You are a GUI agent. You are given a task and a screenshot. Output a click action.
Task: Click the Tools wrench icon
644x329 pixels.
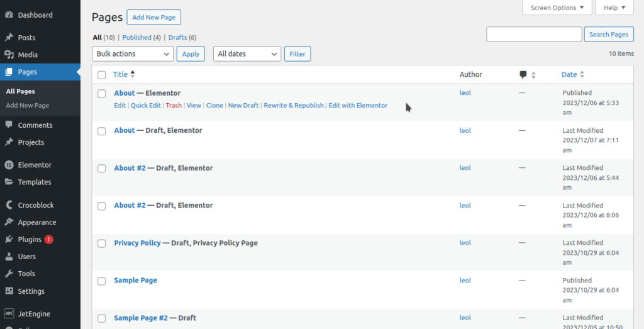pos(9,274)
